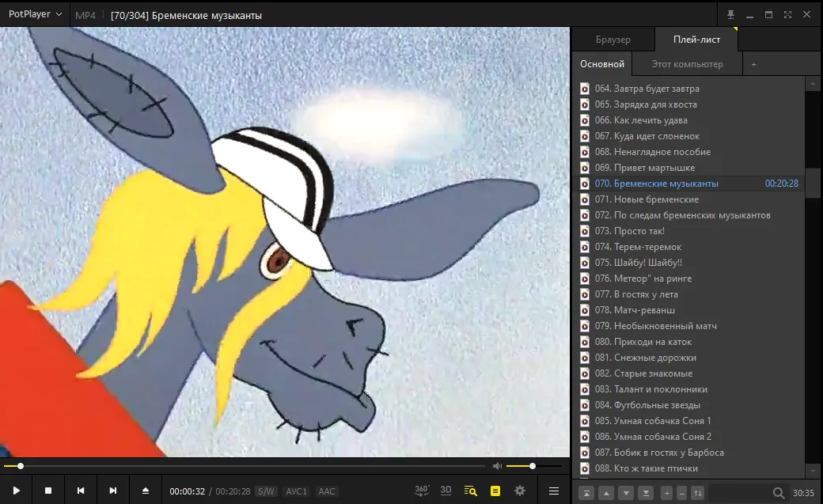Search the playlist with the magnifier icon
Screen dimensions: 823x504
[779, 493]
